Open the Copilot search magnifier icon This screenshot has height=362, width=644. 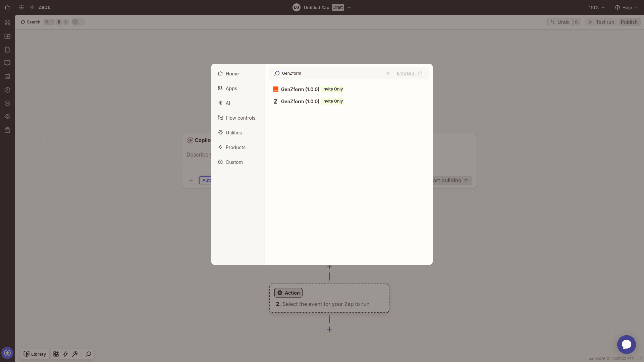coord(88,354)
